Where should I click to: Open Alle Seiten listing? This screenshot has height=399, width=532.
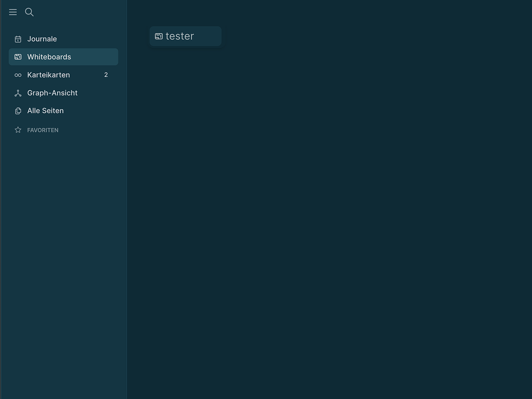pyautogui.click(x=45, y=111)
